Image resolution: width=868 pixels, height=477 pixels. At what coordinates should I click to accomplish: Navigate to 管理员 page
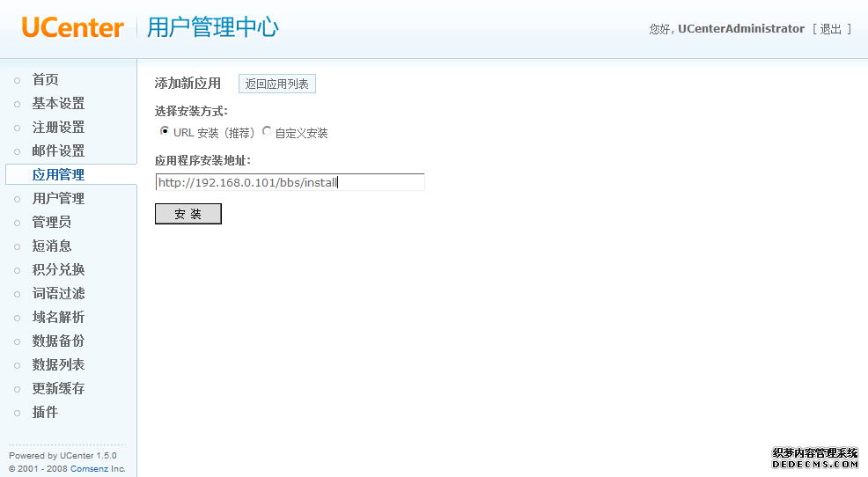pyautogui.click(x=51, y=223)
